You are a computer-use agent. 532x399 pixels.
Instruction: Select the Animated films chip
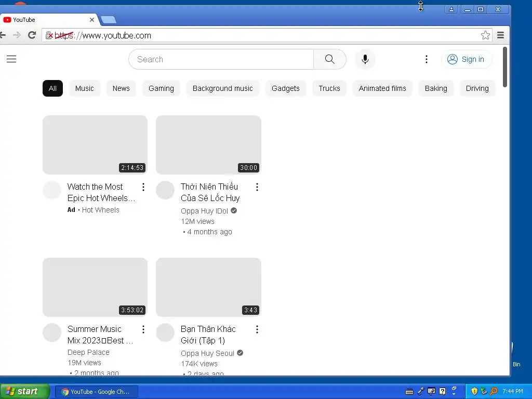pos(382,88)
